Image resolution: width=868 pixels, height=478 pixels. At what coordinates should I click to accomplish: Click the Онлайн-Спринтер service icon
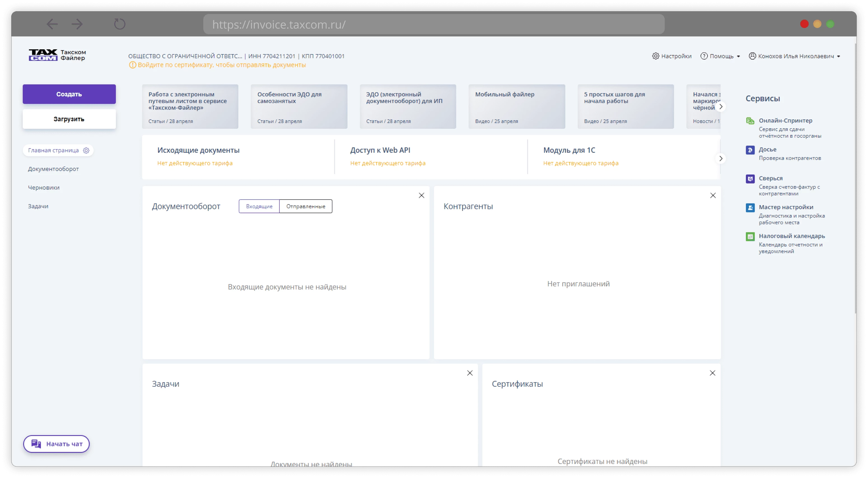coord(750,121)
